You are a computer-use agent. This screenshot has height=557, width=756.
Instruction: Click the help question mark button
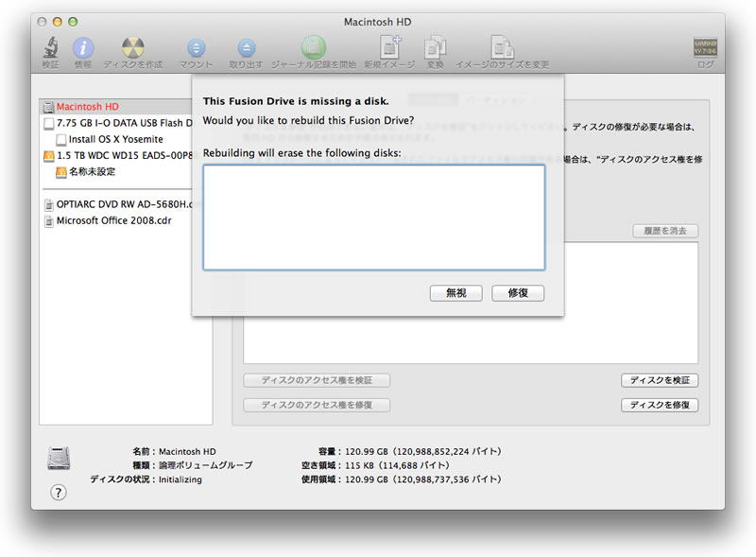tap(59, 493)
